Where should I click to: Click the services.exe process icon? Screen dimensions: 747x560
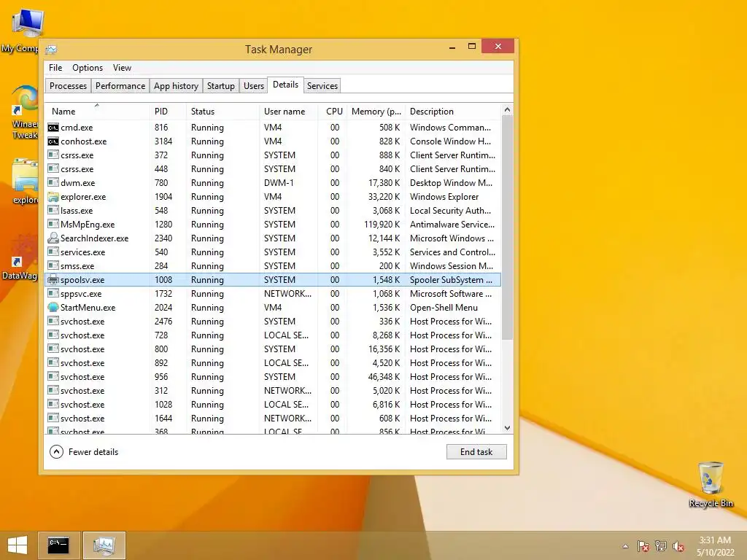[53, 252]
